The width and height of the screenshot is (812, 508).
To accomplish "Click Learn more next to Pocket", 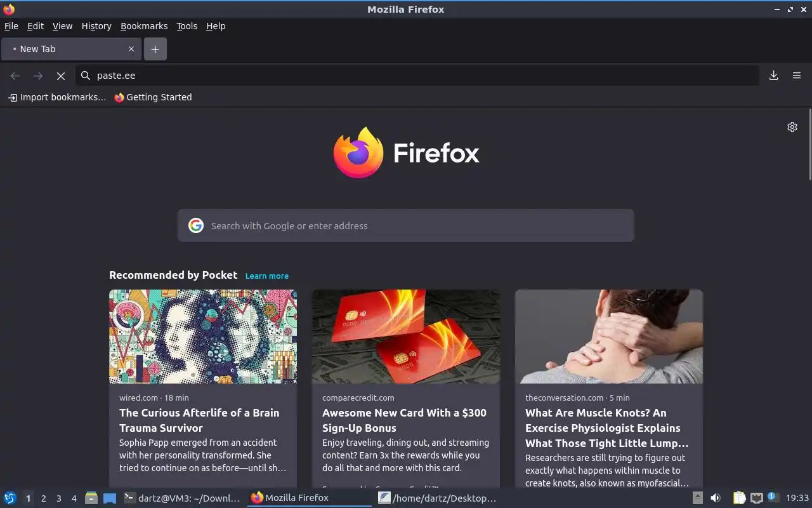I will 267,276.
